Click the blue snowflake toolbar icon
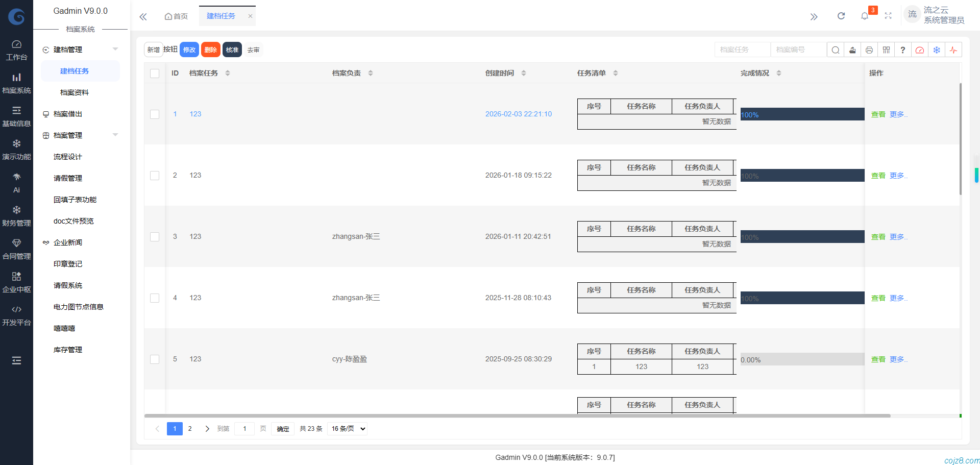Image resolution: width=980 pixels, height=465 pixels. (x=937, y=50)
